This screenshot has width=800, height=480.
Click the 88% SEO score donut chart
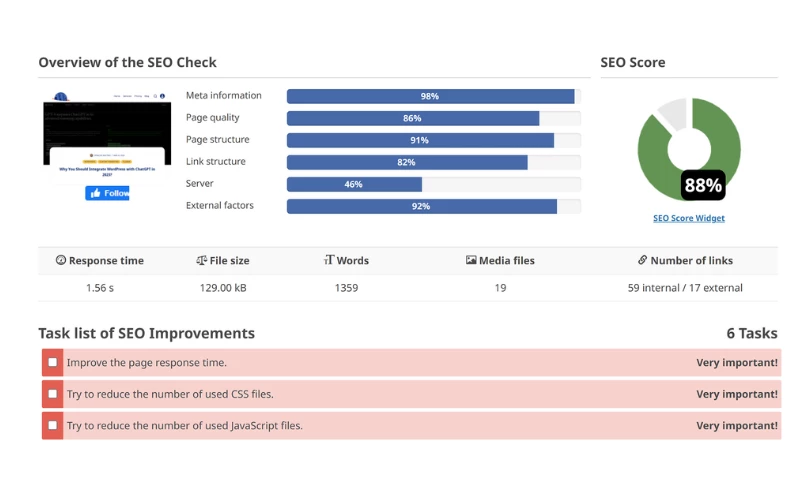click(x=688, y=150)
